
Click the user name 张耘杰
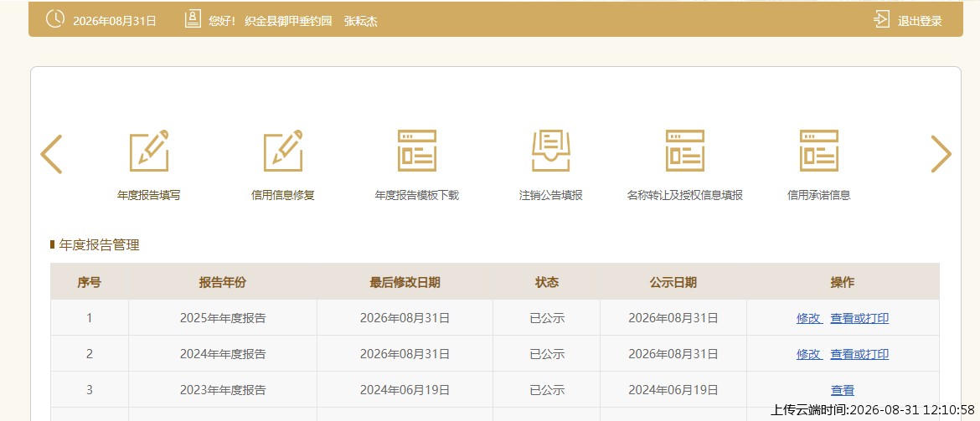[361, 21]
